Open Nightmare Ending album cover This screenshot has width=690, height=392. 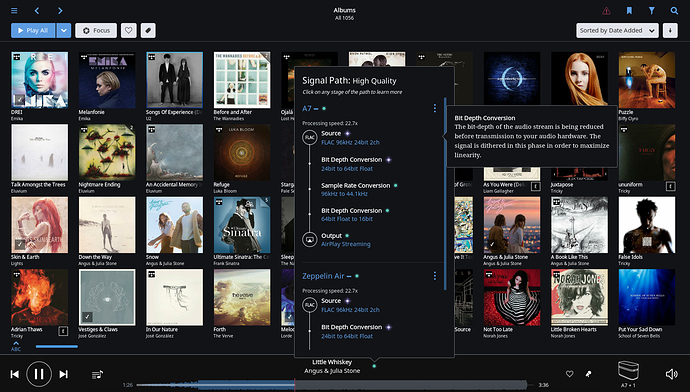coord(107,152)
